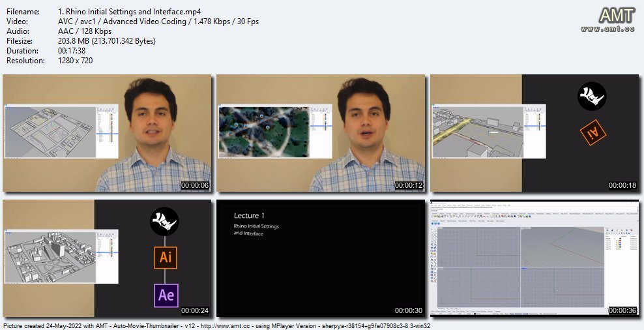The width and height of the screenshot is (644, 330).
Task: Select the Lecture 1 title card thumbnail
Action: point(321,258)
